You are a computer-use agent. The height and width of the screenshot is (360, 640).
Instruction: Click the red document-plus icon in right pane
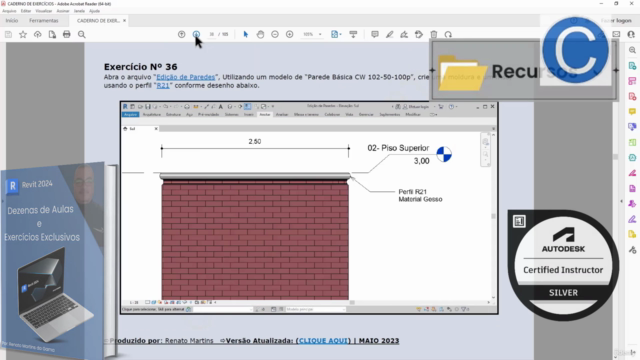click(x=632, y=96)
